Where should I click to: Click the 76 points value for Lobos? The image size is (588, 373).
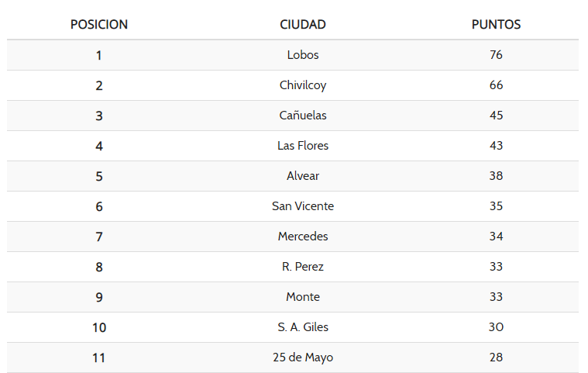[496, 55]
